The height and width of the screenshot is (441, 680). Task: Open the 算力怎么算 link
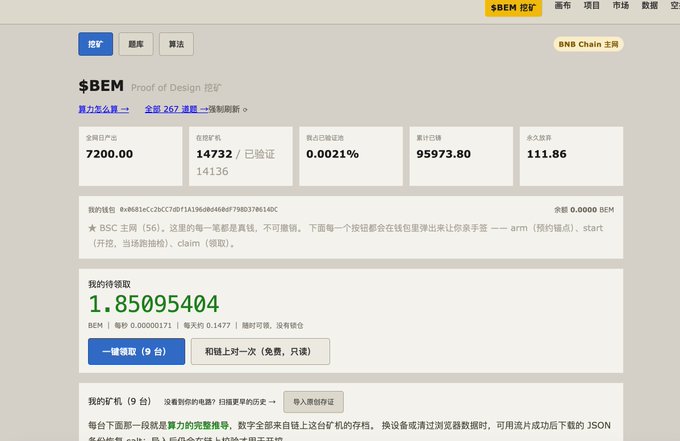tap(104, 109)
